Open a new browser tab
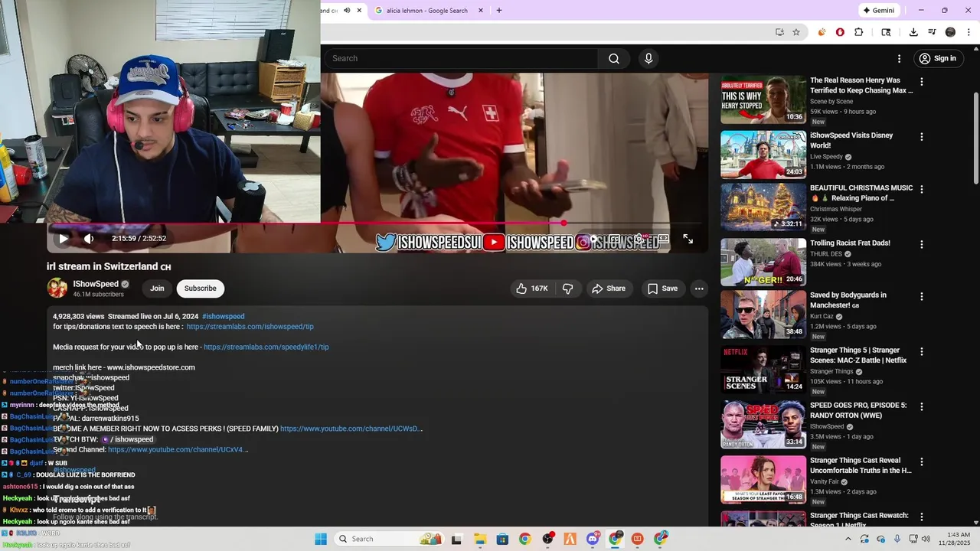Viewport: 980px width, 551px height. pyautogui.click(x=499, y=11)
